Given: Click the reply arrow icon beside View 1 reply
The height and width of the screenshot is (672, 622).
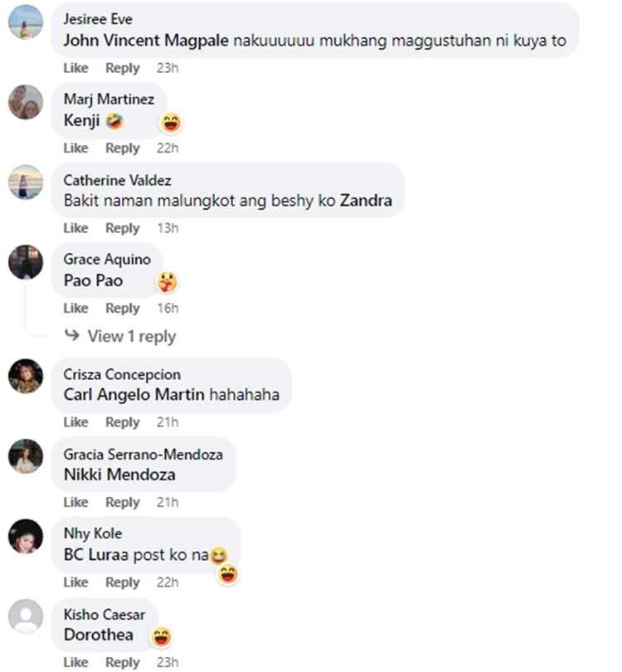Looking at the screenshot, I should [72, 334].
